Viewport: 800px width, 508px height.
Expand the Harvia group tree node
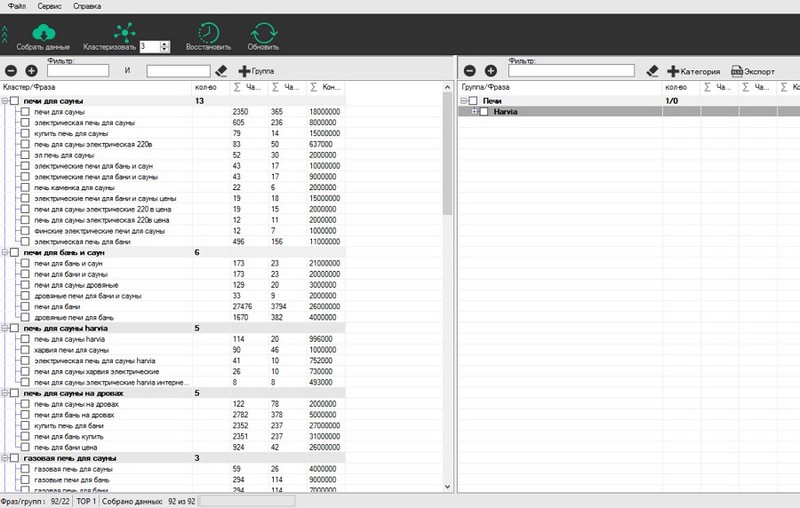(x=473, y=112)
